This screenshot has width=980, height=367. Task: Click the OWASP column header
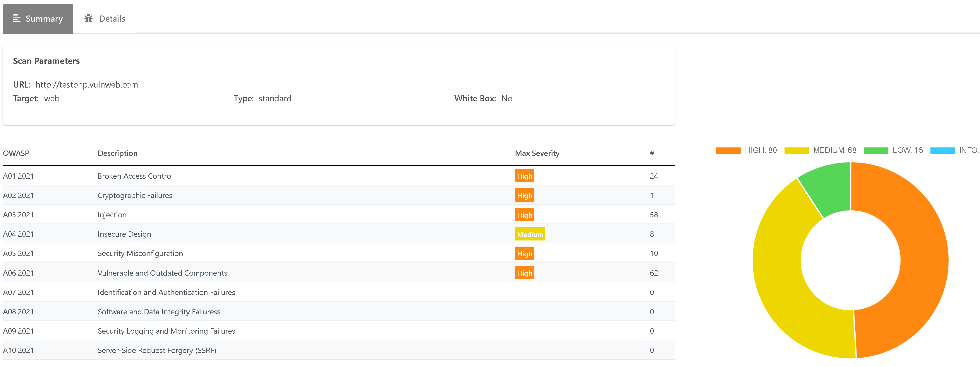[x=16, y=153]
